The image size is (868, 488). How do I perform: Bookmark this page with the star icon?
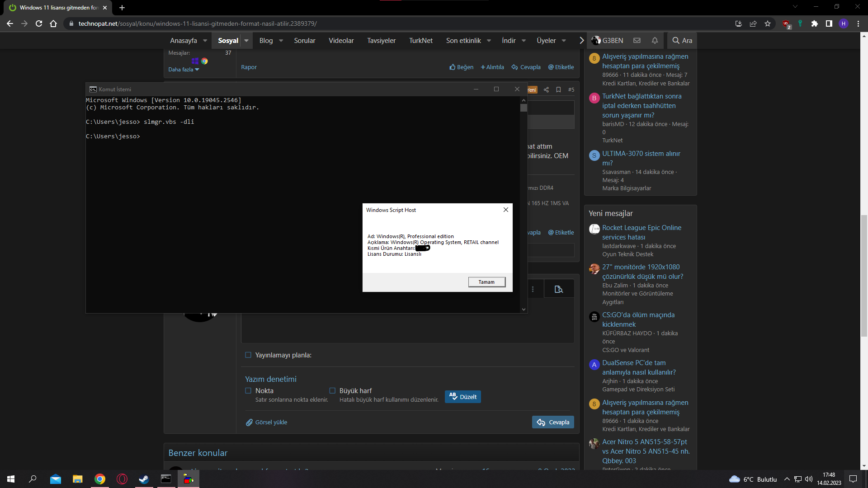tap(768, 23)
